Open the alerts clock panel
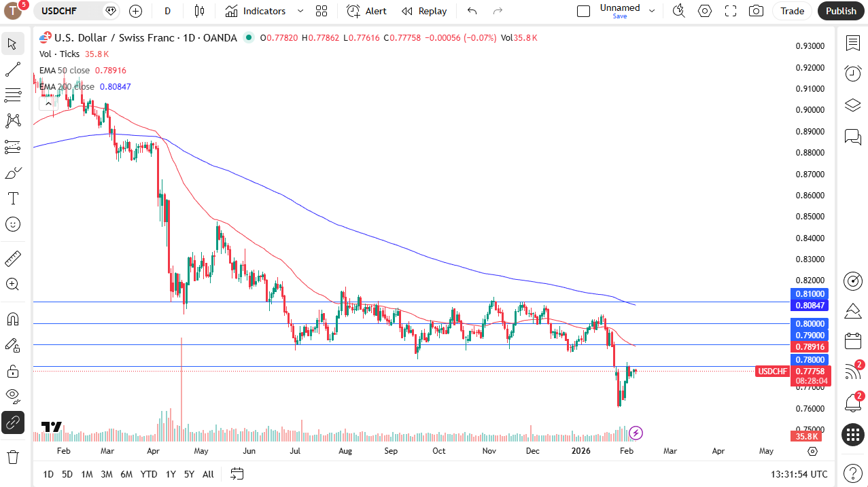This screenshot has width=868, height=487. click(x=853, y=73)
